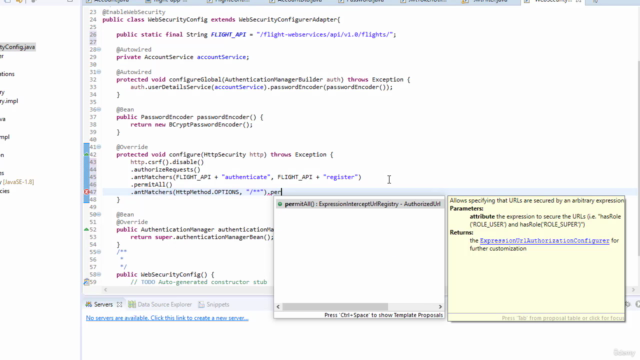Click the 'Press Tab from proposal table' hint bar
This screenshot has height=360, width=640.
[x=562, y=318]
